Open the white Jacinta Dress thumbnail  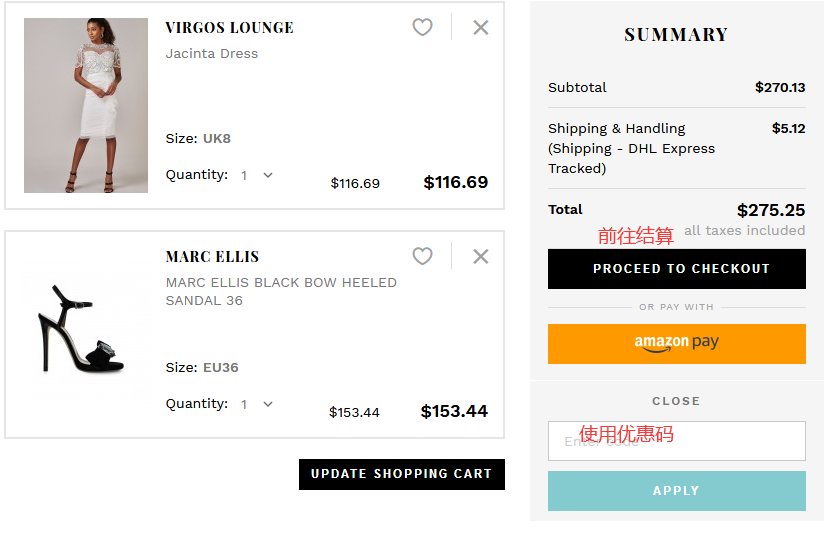86,105
